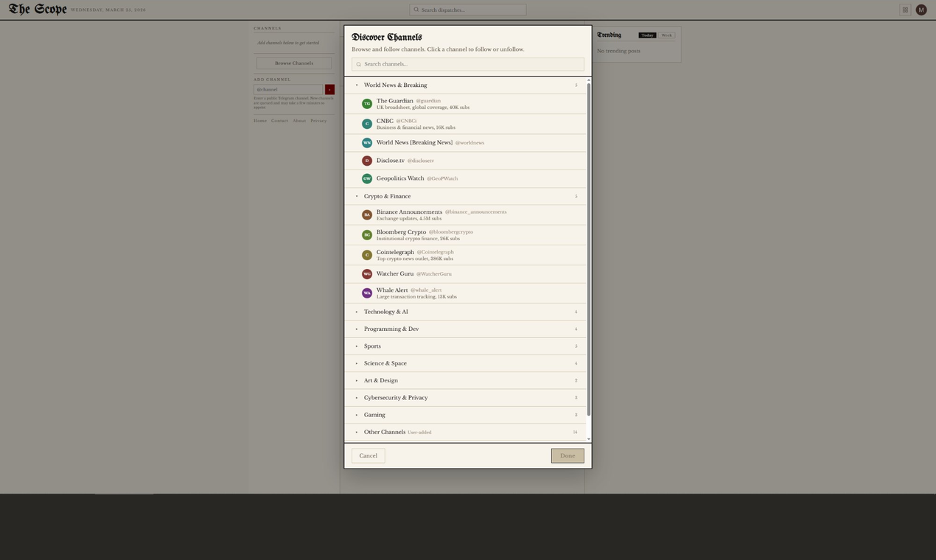Click the Whale Alert avatar icon

pos(367,293)
